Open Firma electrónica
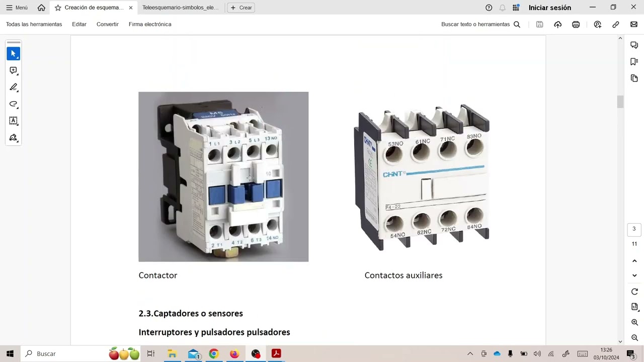Image resolution: width=644 pixels, height=362 pixels. coord(150,24)
